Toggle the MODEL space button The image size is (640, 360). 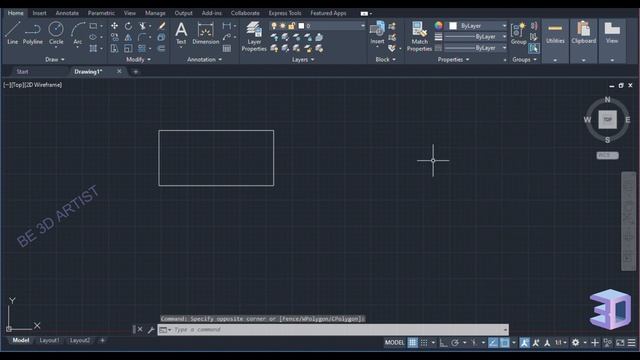click(394, 342)
